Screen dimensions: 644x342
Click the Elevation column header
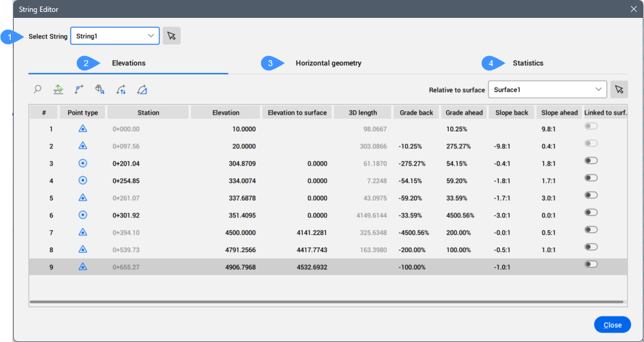click(225, 113)
